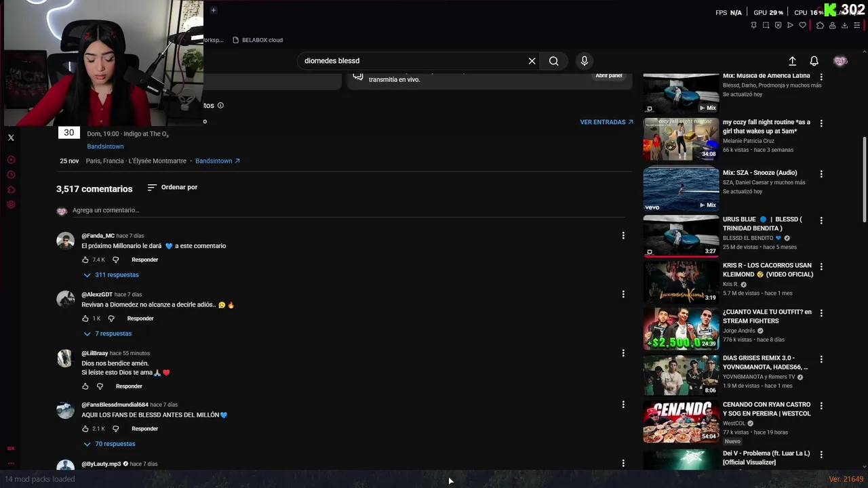Click the snapshot selection icon in toolbar

[766, 25]
